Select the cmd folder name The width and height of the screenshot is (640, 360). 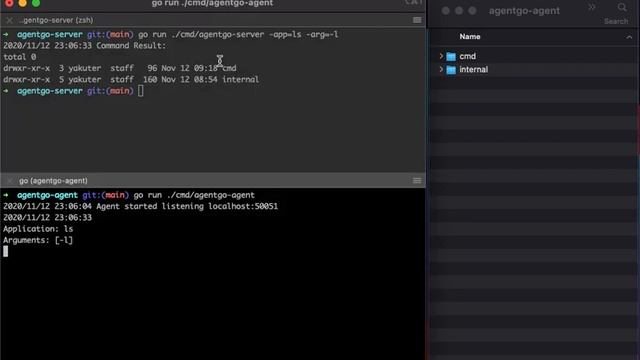click(467, 56)
